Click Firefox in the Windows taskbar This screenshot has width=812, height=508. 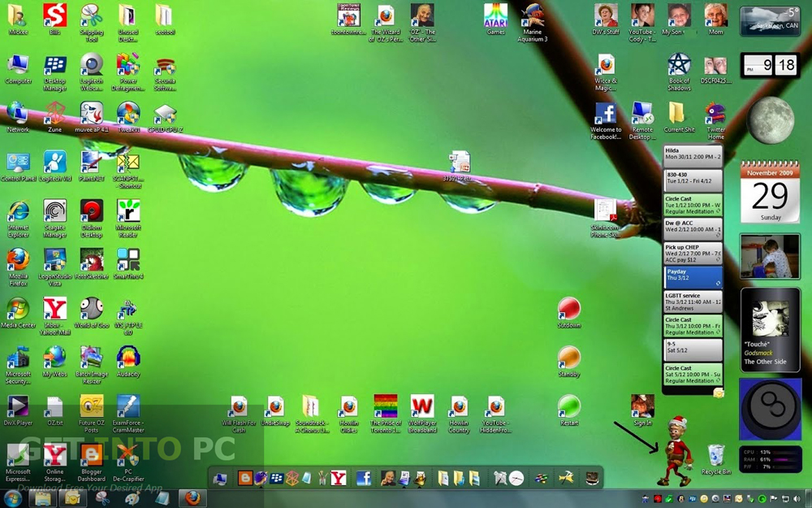coord(192,498)
